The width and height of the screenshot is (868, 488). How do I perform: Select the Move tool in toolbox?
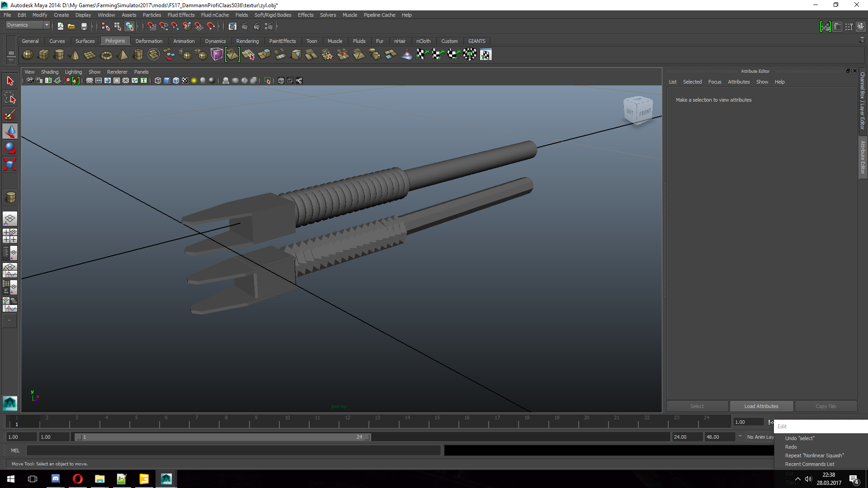pos(10,131)
